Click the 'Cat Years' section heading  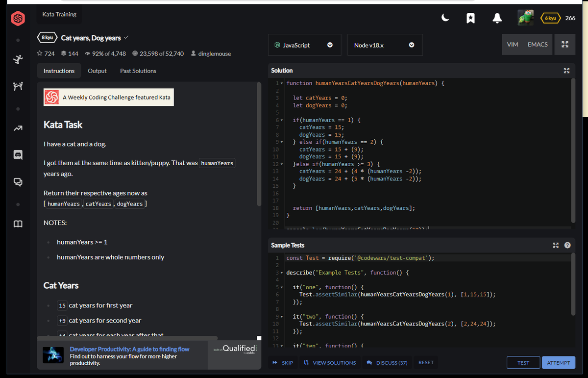[x=61, y=285]
